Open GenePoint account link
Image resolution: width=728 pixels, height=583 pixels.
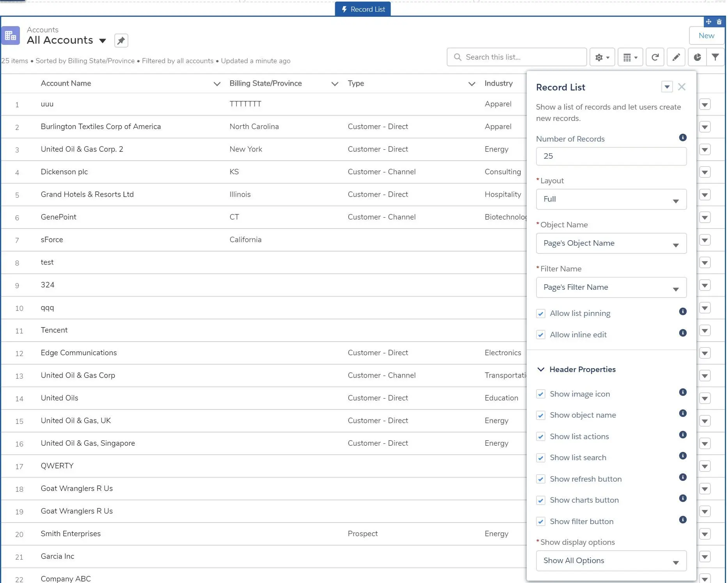[x=59, y=217]
